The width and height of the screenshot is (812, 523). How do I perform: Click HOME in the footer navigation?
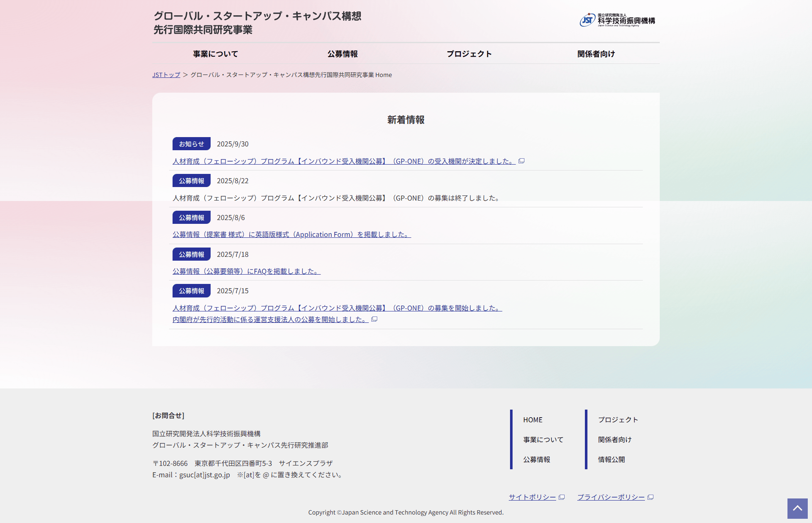point(532,419)
